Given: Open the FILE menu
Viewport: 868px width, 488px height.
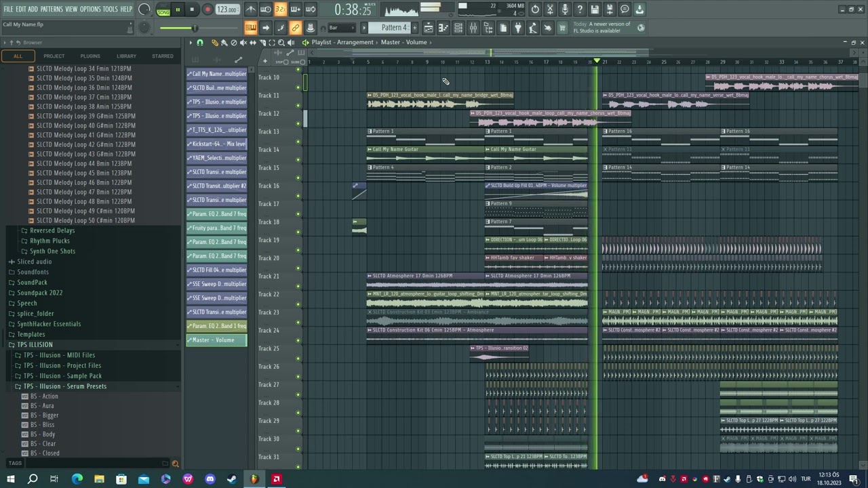Looking at the screenshot, I should [x=9, y=9].
